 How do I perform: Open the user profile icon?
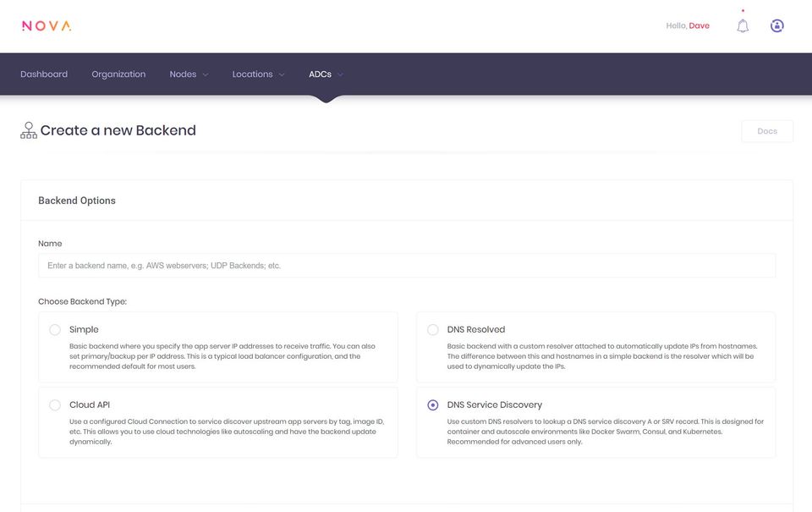776,26
